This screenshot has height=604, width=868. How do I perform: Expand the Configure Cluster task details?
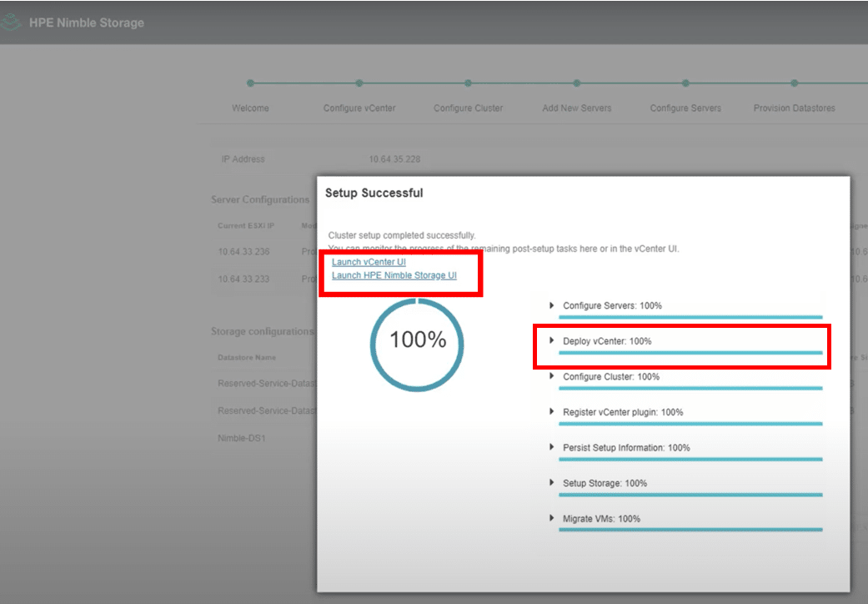[x=551, y=376]
